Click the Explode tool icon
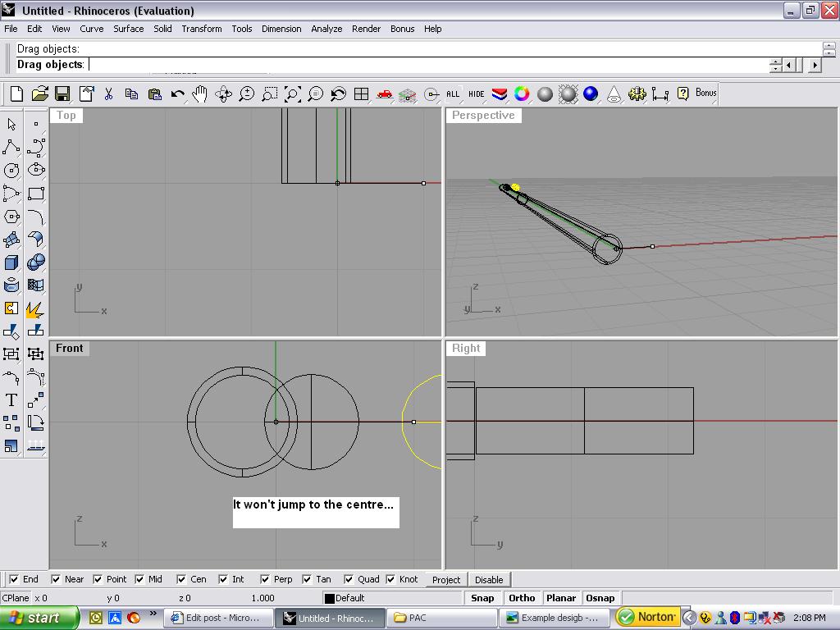 (x=35, y=309)
